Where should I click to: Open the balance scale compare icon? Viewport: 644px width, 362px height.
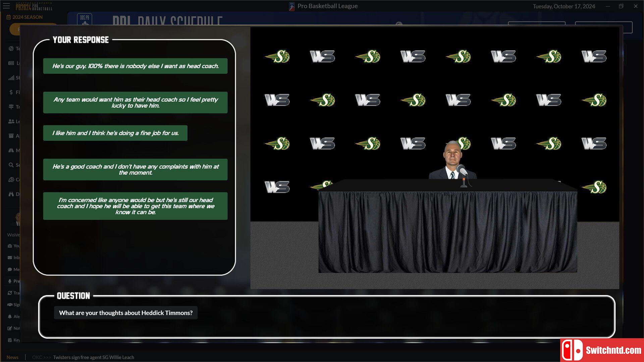pyautogui.click(x=11, y=180)
